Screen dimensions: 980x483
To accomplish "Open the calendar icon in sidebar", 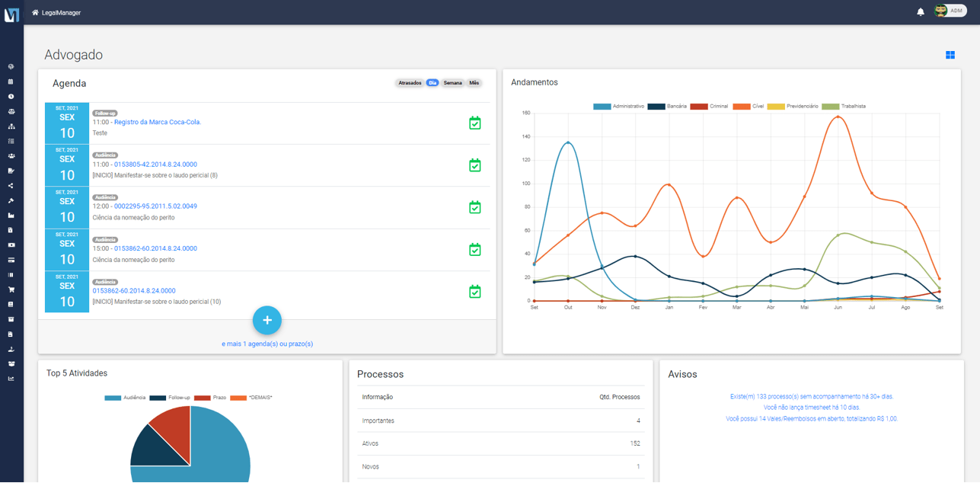I will click(11, 82).
